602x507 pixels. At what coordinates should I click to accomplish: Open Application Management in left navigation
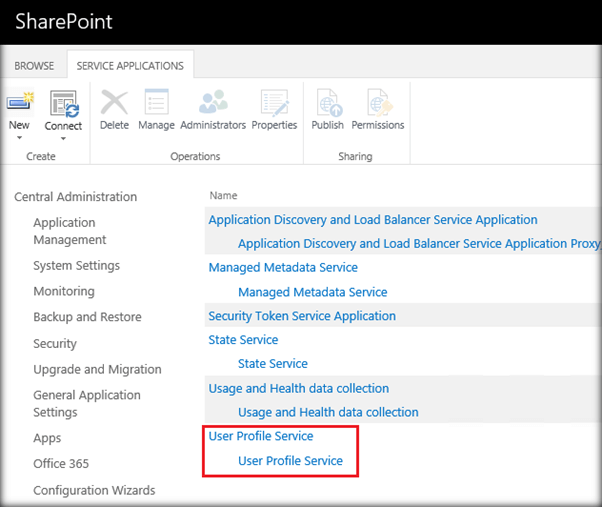coord(69,231)
